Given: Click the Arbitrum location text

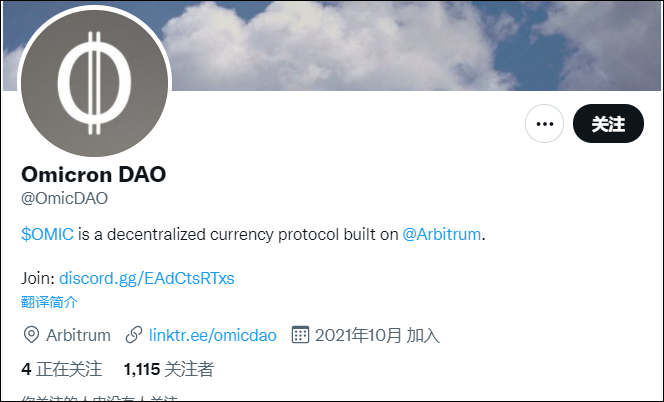Looking at the screenshot, I should (x=78, y=335).
